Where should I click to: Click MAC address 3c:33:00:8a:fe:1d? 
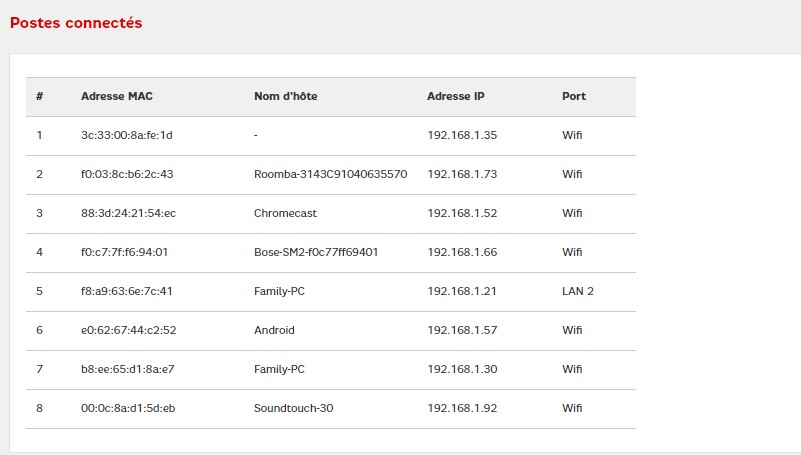coord(127,135)
